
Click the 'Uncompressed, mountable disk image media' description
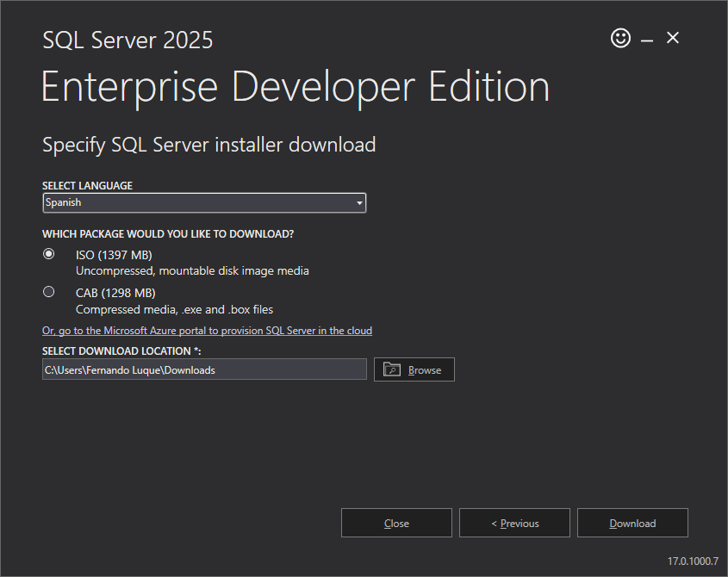tap(192, 270)
